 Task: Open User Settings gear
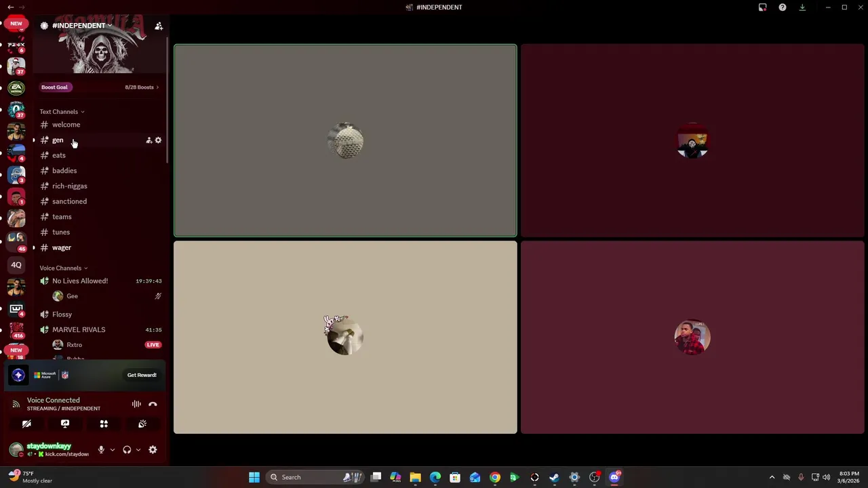click(x=153, y=449)
